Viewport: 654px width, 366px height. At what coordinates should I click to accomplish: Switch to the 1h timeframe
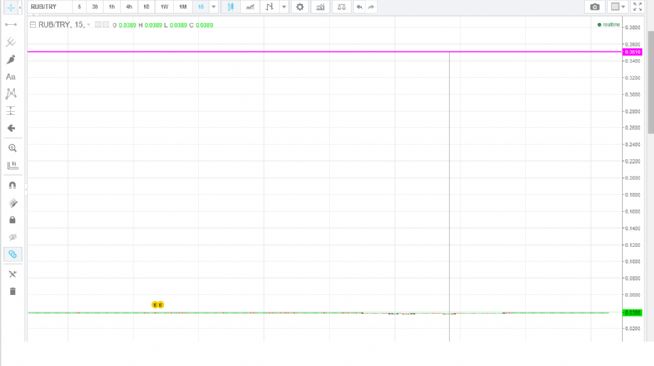pos(111,7)
